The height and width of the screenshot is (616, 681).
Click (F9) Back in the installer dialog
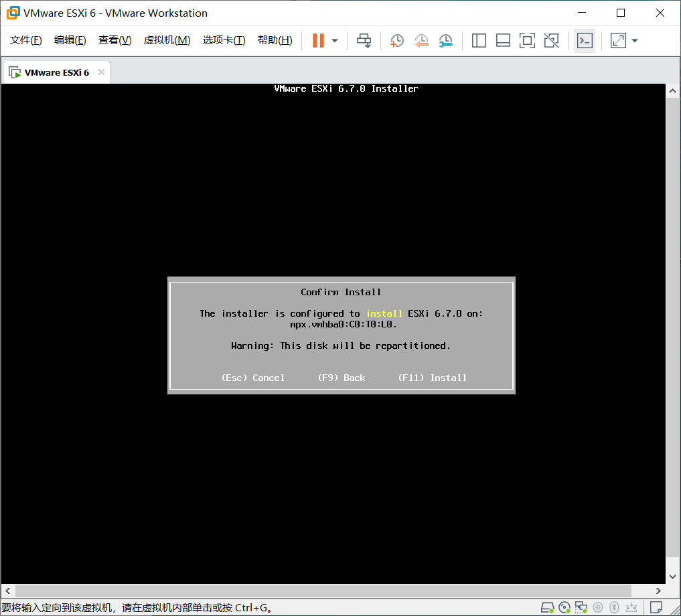(x=342, y=378)
